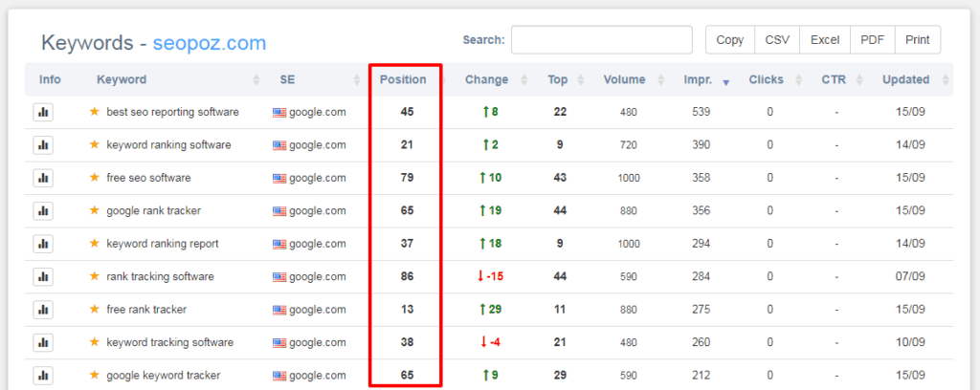Open chart info for free rank tracker
This screenshot has height=390, width=980.
(43, 310)
